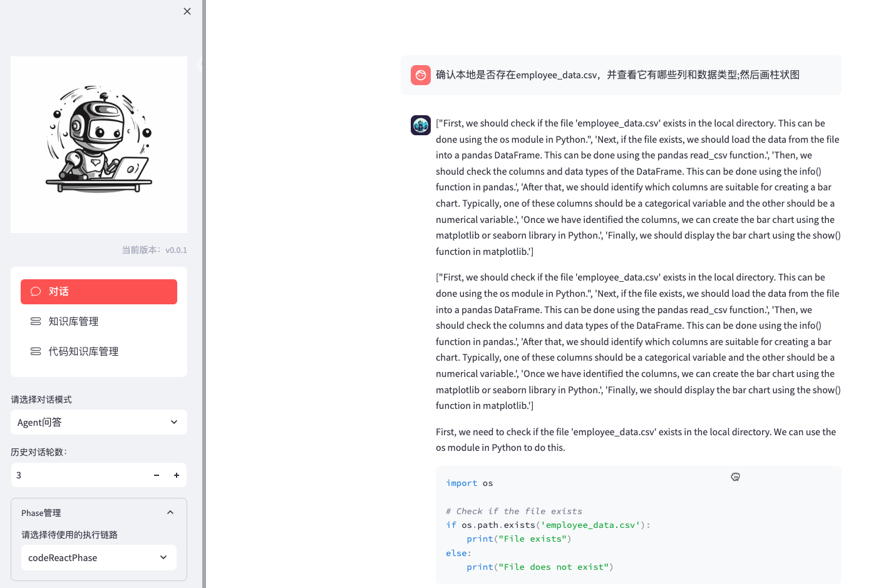Click the red user avatar icon
This screenshot has width=876, height=588.
point(420,75)
